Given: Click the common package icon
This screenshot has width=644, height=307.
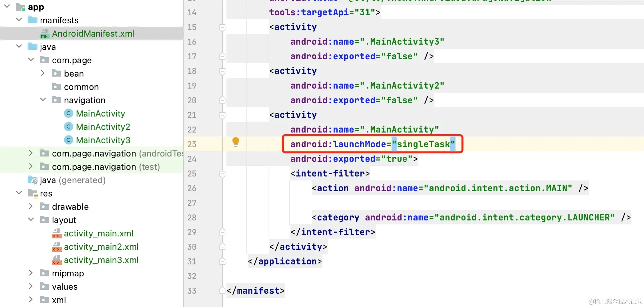Looking at the screenshot, I should pyautogui.click(x=57, y=87).
